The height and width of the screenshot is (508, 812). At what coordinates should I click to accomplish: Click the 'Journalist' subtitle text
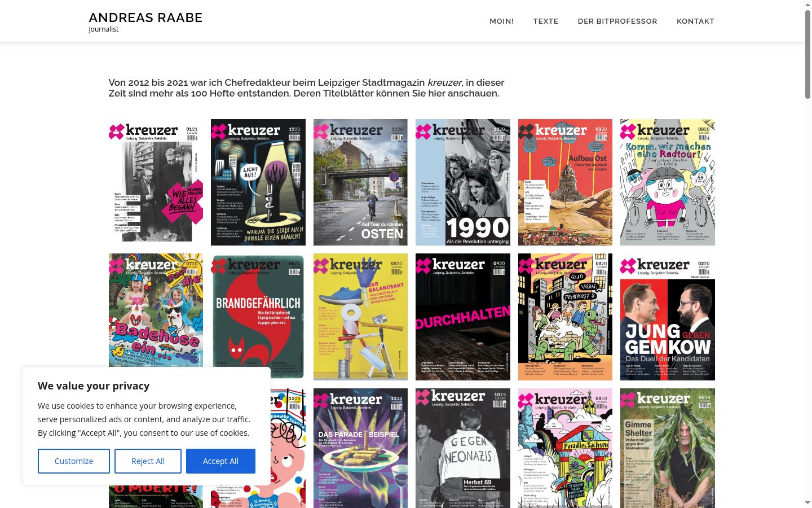click(104, 29)
